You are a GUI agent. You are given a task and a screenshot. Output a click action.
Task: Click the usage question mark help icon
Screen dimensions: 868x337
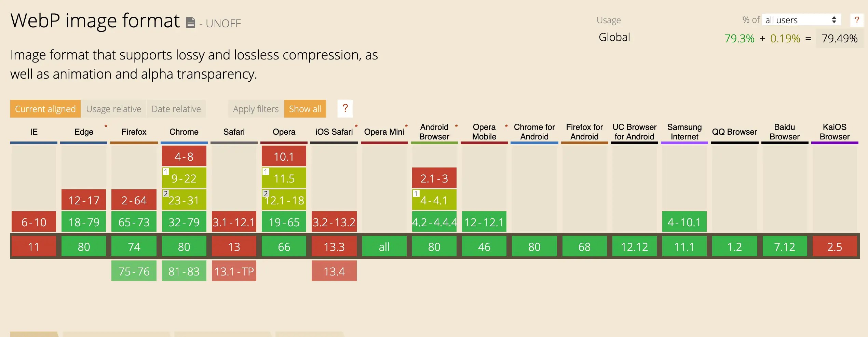[856, 20]
